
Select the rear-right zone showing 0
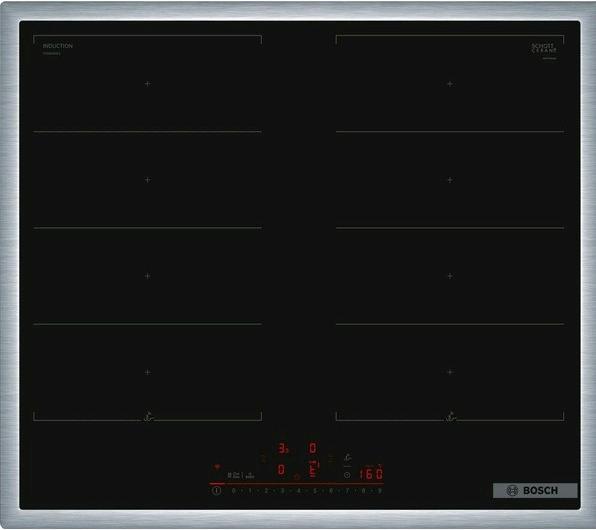312,448
